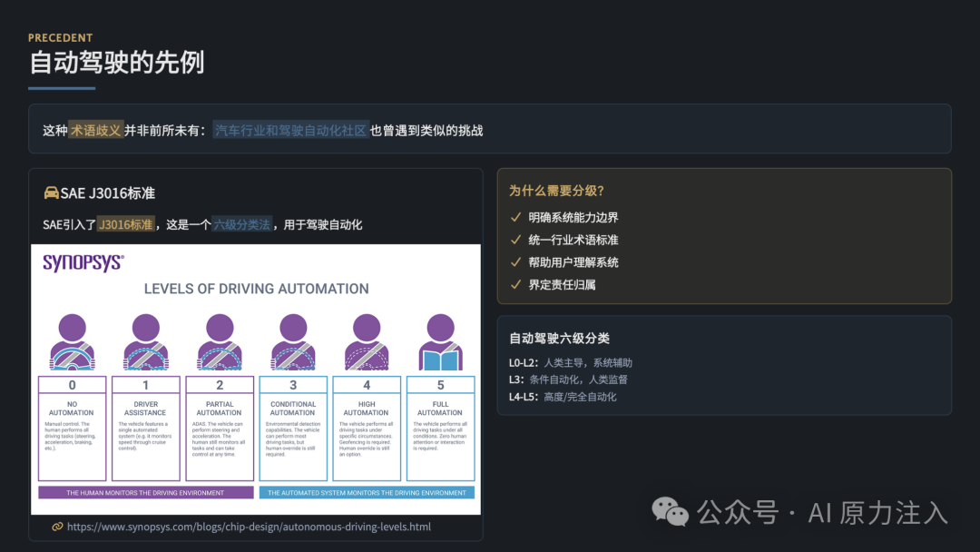
Task: Click the 为什么需要分级? heading
Action: point(556,191)
